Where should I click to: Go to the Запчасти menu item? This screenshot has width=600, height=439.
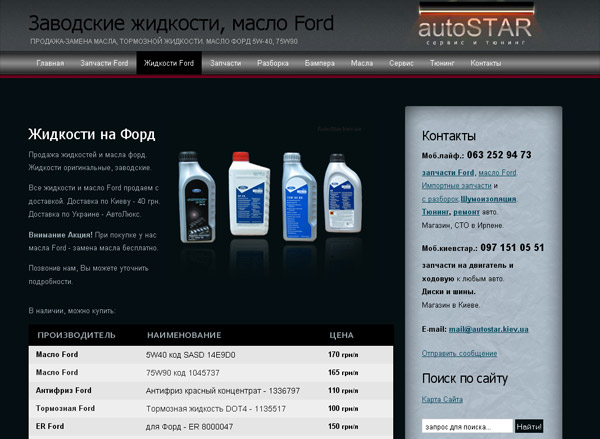(225, 63)
